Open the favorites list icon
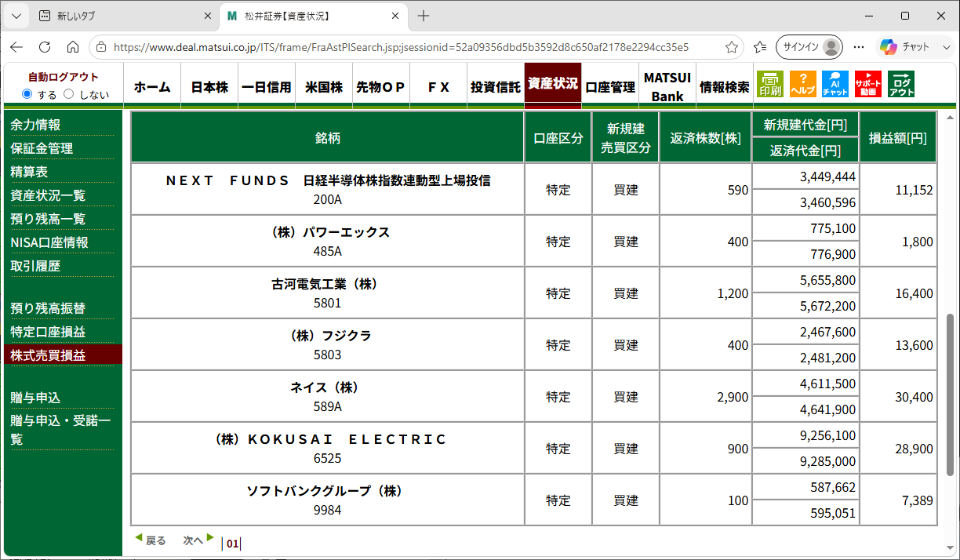The height and width of the screenshot is (560, 960). pos(759,47)
